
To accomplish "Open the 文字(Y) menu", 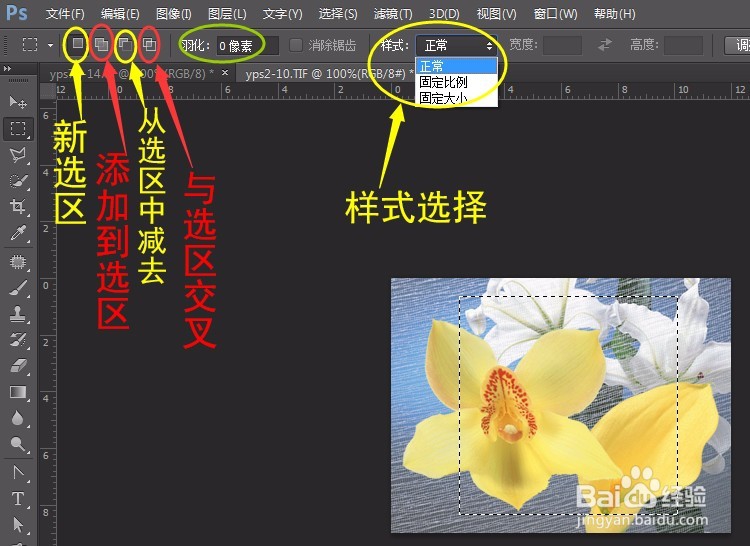I will (282, 13).
